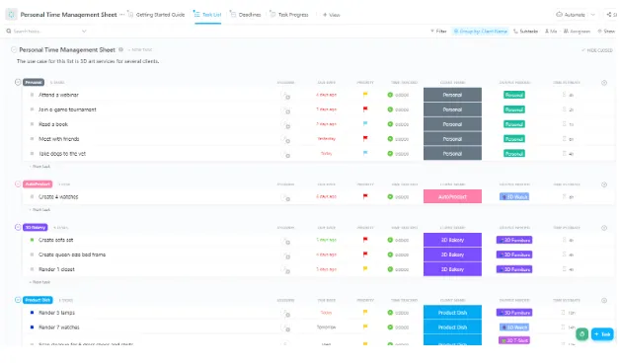Add column in Personal group header
619x364 pixels.
pos(604,83)
